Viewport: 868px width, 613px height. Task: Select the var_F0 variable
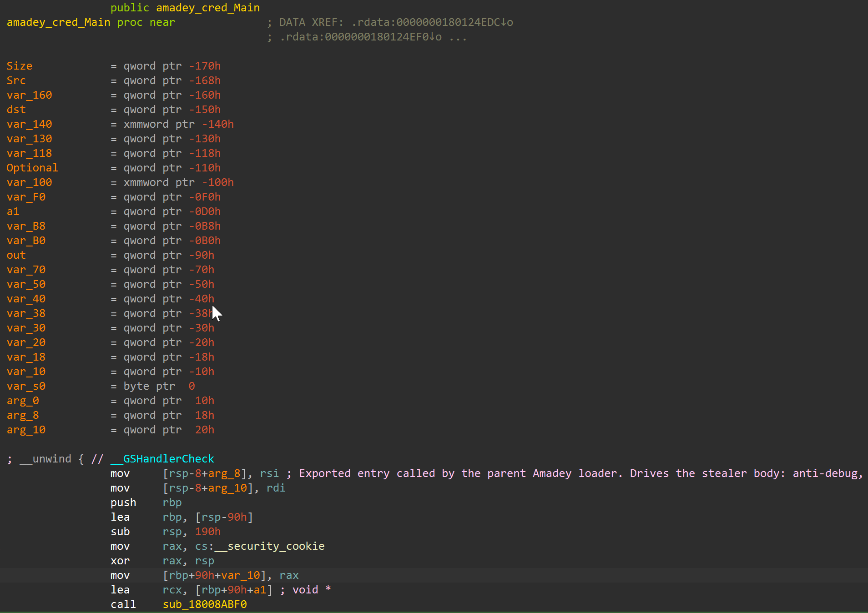tap(26, 197)
